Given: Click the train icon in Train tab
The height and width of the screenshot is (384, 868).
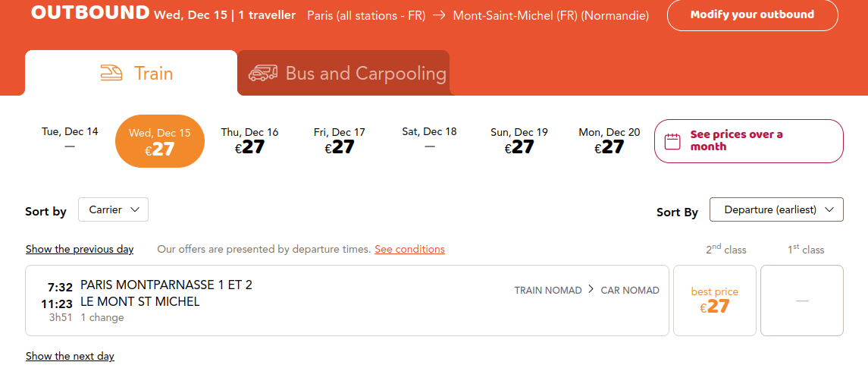Looking at the screenshot, I should tap(111, 73).
